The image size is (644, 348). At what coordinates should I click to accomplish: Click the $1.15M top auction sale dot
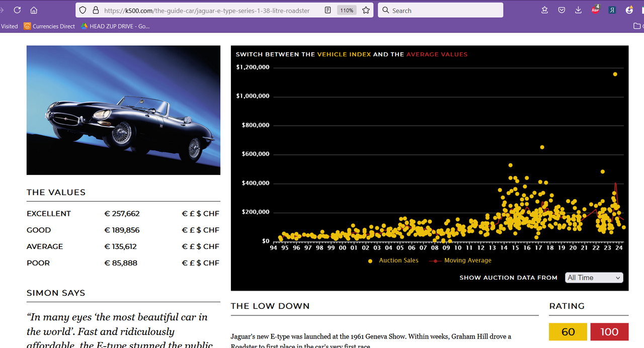pos(615,74)
